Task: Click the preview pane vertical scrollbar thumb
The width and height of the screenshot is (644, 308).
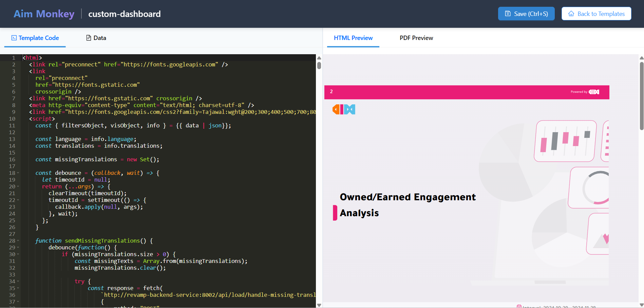Action: [x=641, y=95]
